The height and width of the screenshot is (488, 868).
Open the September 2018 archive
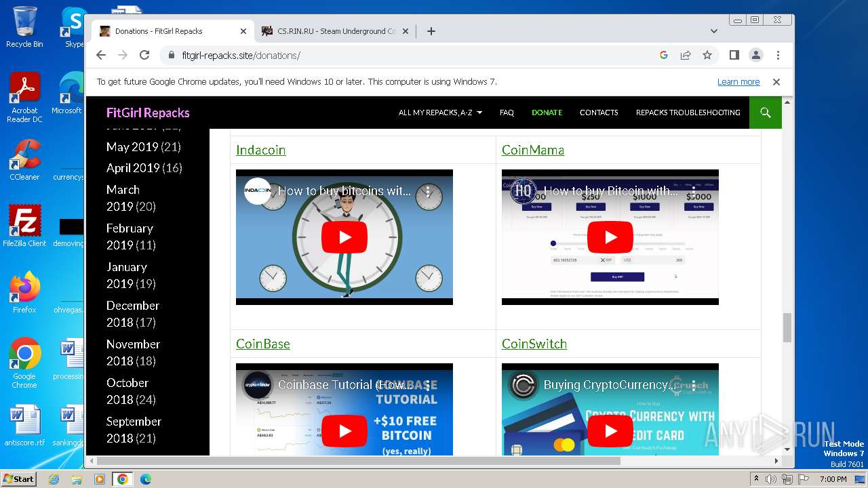tap(134, 430)
